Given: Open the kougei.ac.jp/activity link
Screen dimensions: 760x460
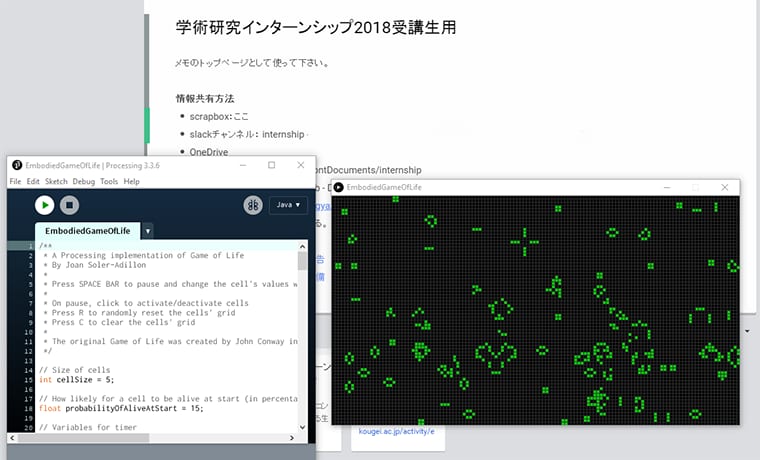Looking at the screenshot, I should pyautogui.click(x=395, y=432).
